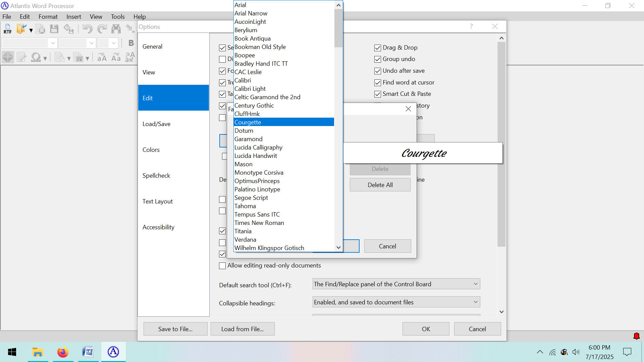Screen dimensions: 644x362
Task: Switch to the Colors options tab
Action: tap(173, 150)
